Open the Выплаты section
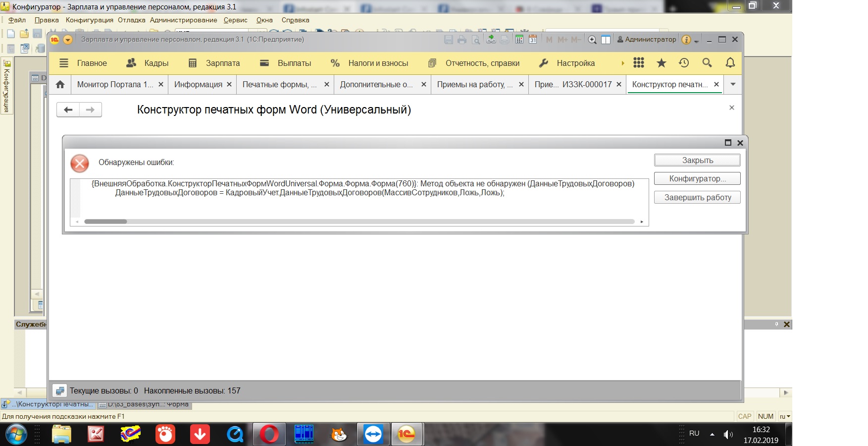The width and height of the screenshot is (868, 446). pyautogui.click(x=286, y=63)
